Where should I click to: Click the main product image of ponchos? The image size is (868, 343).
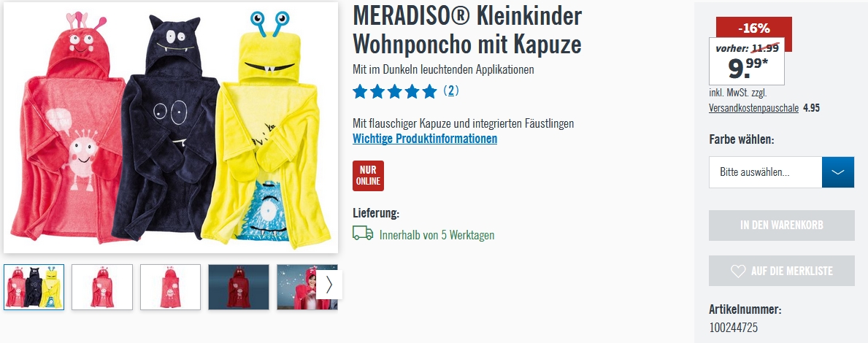point(171,128)
